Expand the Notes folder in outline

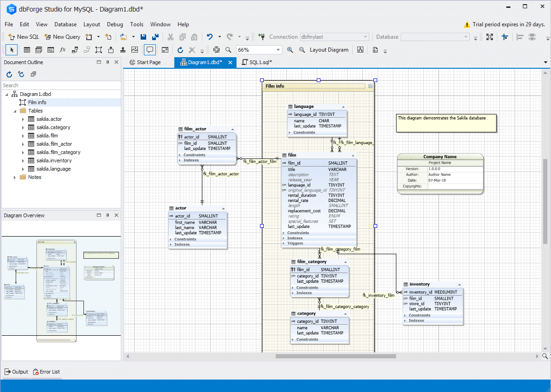coord(14,177)
